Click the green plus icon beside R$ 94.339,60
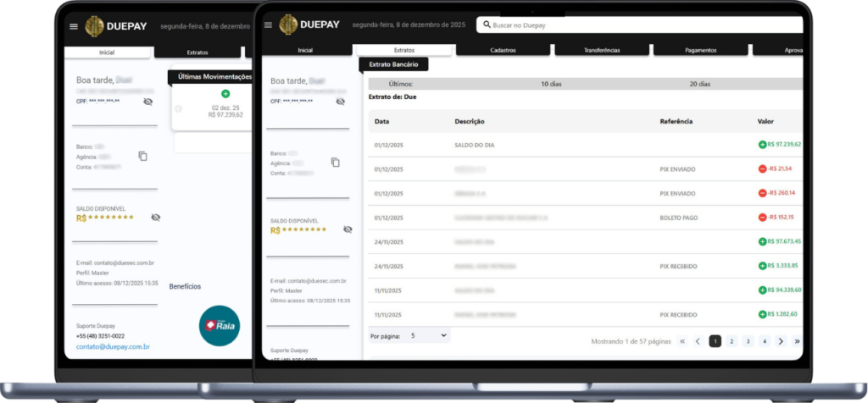This screenshot has height=403, width=868. [x=762, y=290]
